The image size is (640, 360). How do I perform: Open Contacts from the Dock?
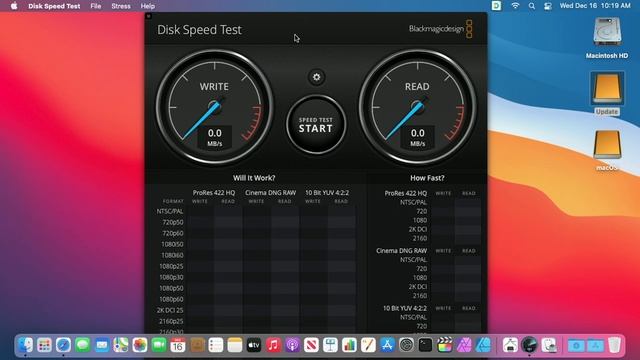tap(197, 345)
